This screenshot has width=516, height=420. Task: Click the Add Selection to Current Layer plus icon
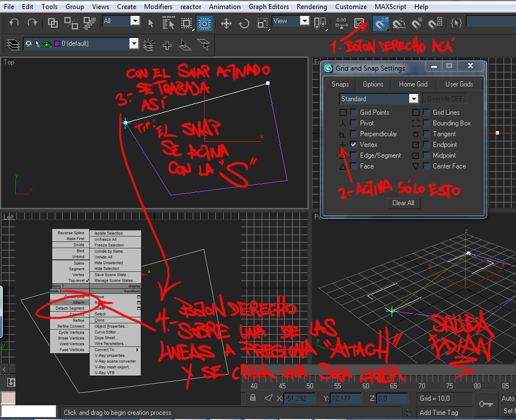(x=167, y=45)
